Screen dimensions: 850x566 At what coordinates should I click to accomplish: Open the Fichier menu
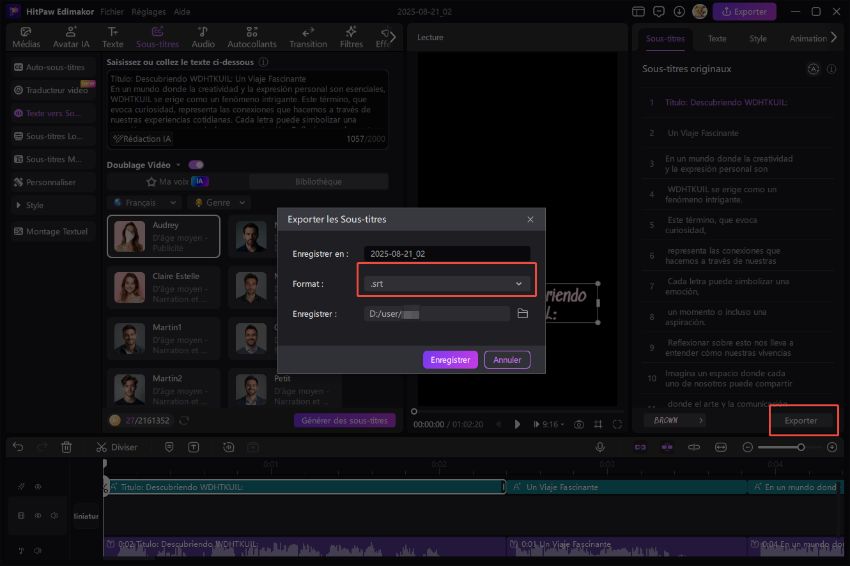tap(114, 12)
